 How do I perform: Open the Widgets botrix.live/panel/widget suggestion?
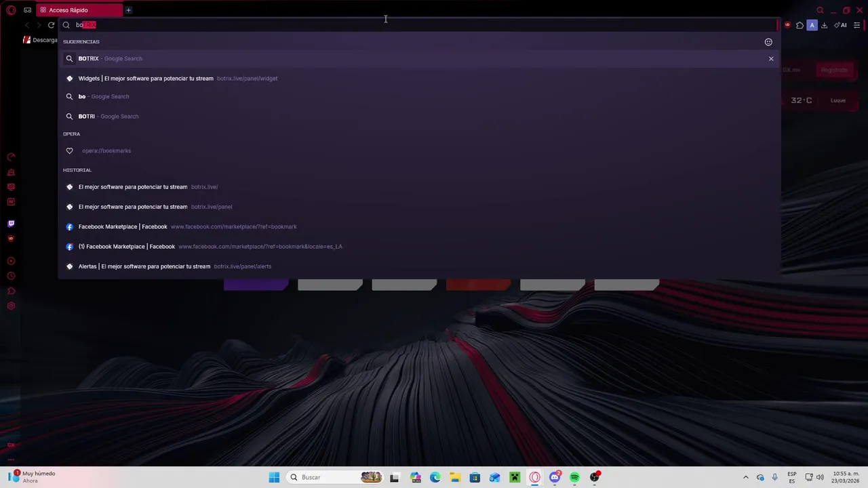point(419,79)
